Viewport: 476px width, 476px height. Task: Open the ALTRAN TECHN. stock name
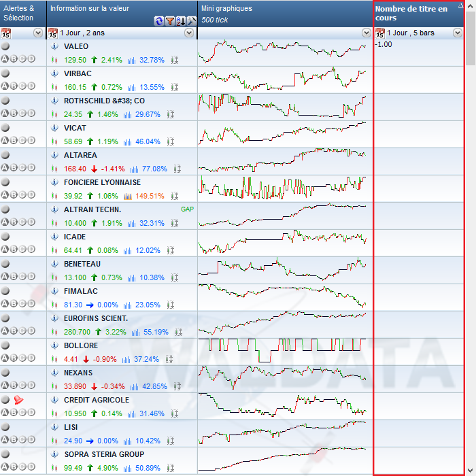pos(92,209)
